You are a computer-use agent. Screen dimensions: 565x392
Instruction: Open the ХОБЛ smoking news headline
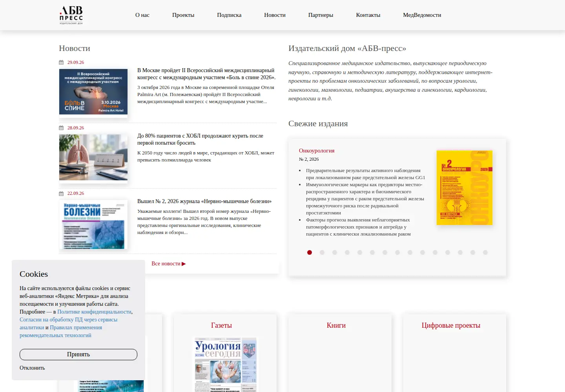(x=200, y=139)
